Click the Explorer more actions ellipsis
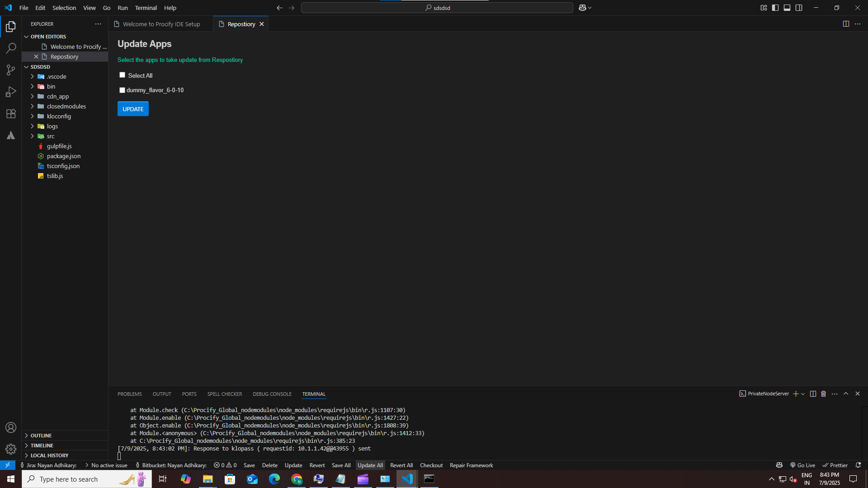868x488 pixels. tap(98, 24)
